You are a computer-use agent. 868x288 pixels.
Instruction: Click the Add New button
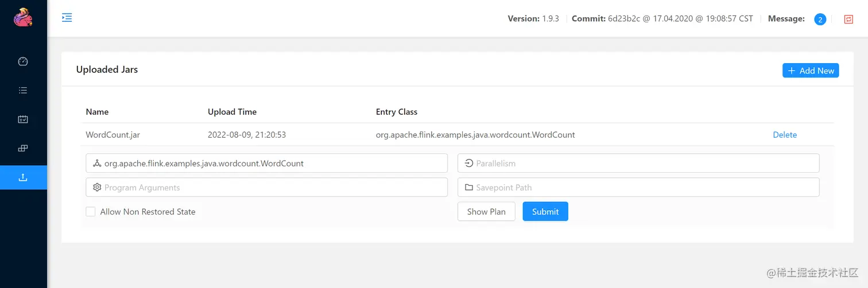point(810,71)
